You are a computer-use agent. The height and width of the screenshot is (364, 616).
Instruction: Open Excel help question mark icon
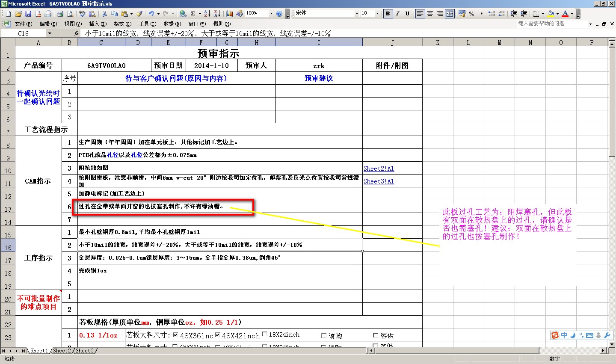(279, 14)
